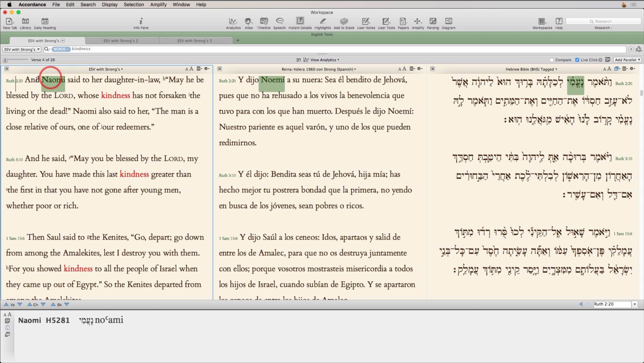
Task: Close the Reina-Valera 1960 pane
Action: click(219, 69)
